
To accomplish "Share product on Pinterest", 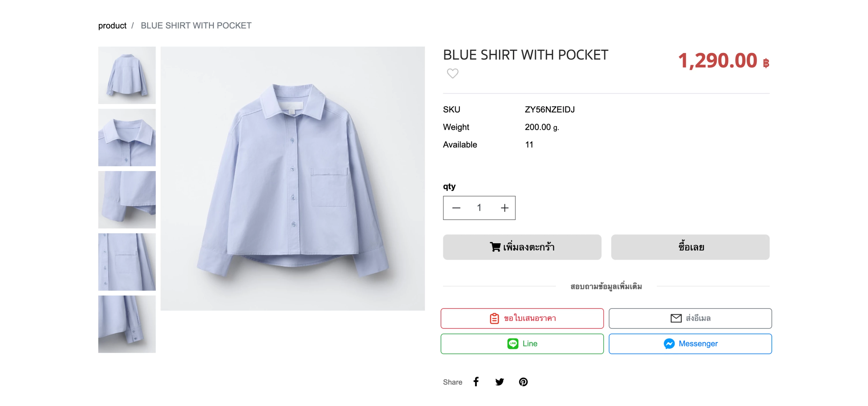I will pyautogui.click(x=523, y=382).
